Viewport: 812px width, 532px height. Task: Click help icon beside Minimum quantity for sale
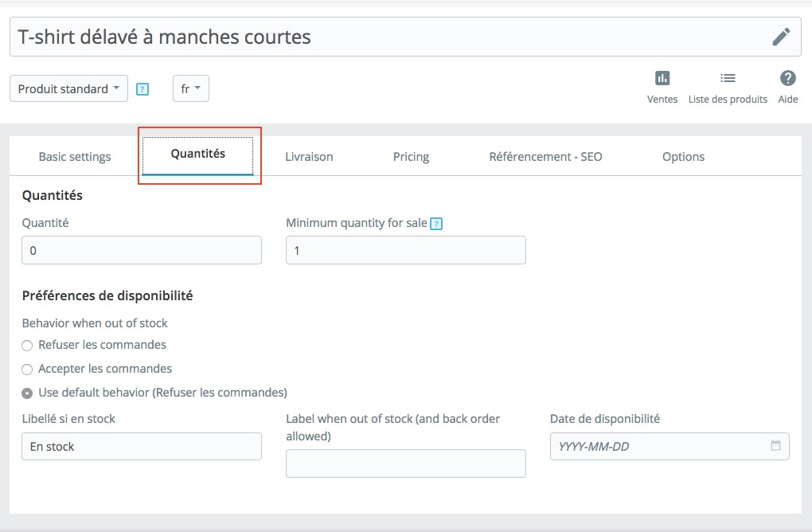(436, 224)
